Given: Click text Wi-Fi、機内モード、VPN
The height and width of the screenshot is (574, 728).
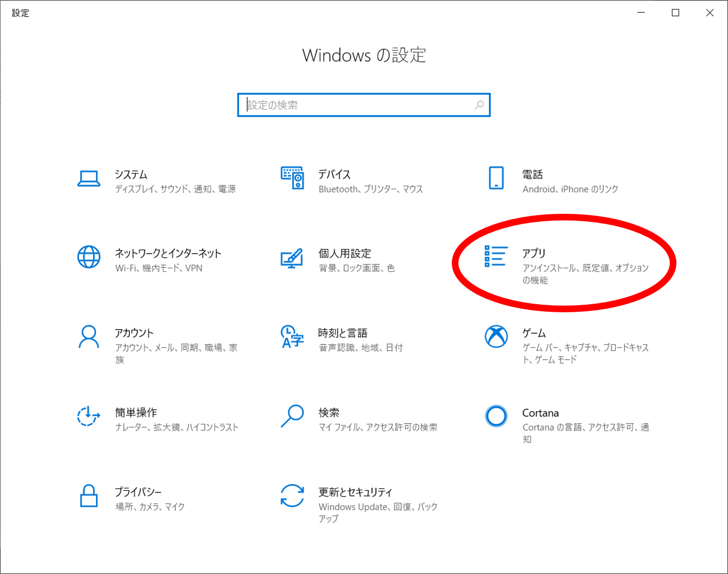Looking at the screenshot, I should click(x=159, y=268).
